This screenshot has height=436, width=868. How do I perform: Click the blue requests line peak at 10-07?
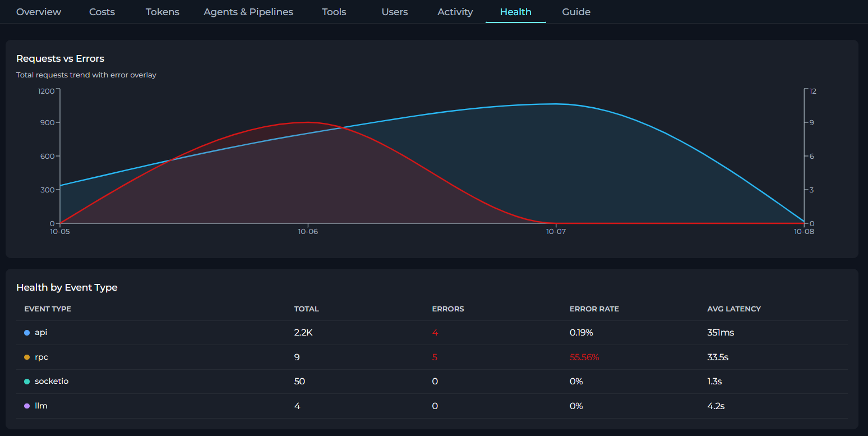tap(556, 104)
